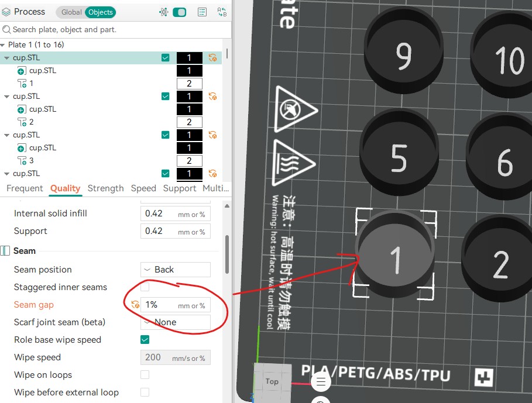The height and width of the screenshot is (403, 532).
Task: Select the Objects scope button
Action: [x=101, y=12]
